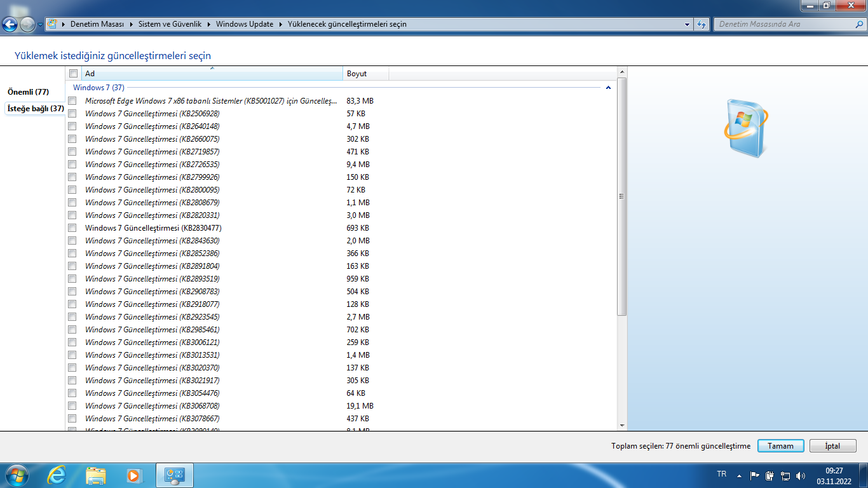
Task: Click the volume speaker tray icon
Action: [x=801, y=475]
